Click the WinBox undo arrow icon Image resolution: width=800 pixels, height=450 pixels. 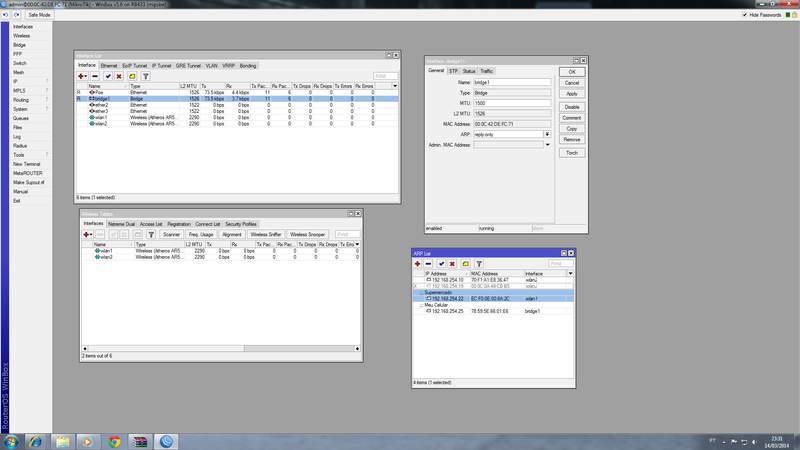point(6,15)
